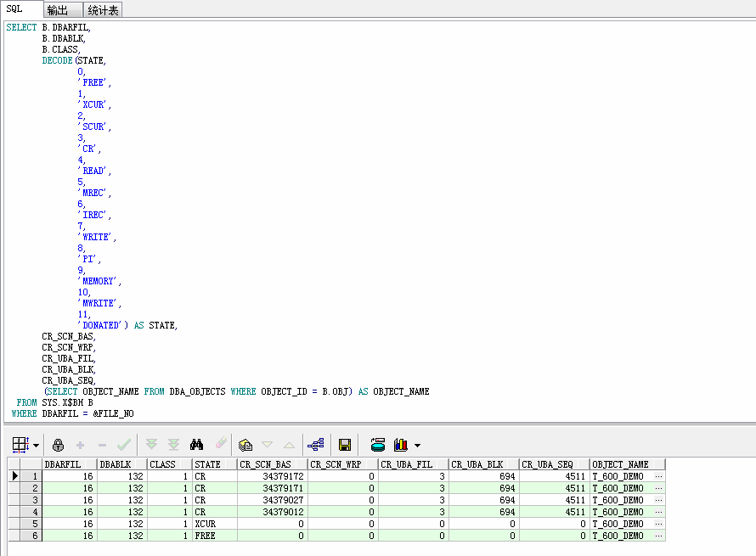Select row 5 via its row number
This screenshot has width=756, height=556.
35,525
